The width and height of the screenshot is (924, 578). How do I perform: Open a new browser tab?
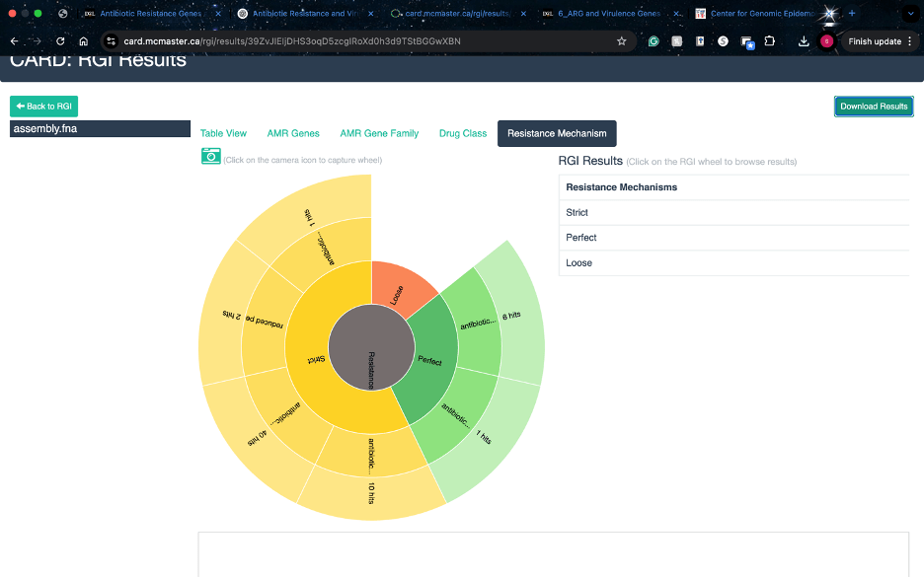click(852, 14)
